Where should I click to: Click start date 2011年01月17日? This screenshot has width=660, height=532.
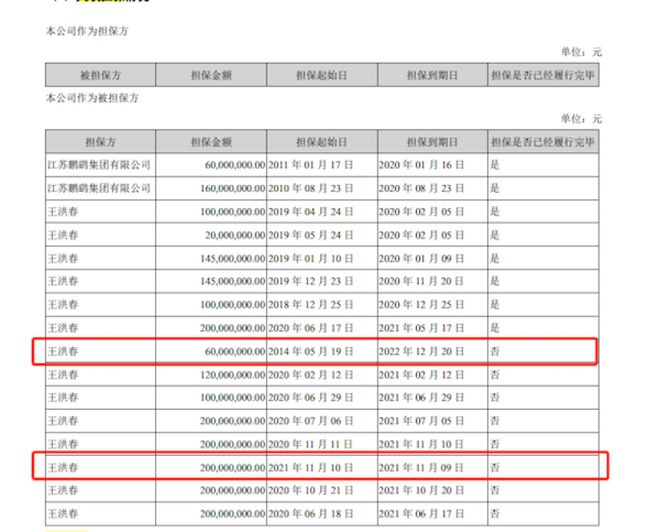(311, 165)
